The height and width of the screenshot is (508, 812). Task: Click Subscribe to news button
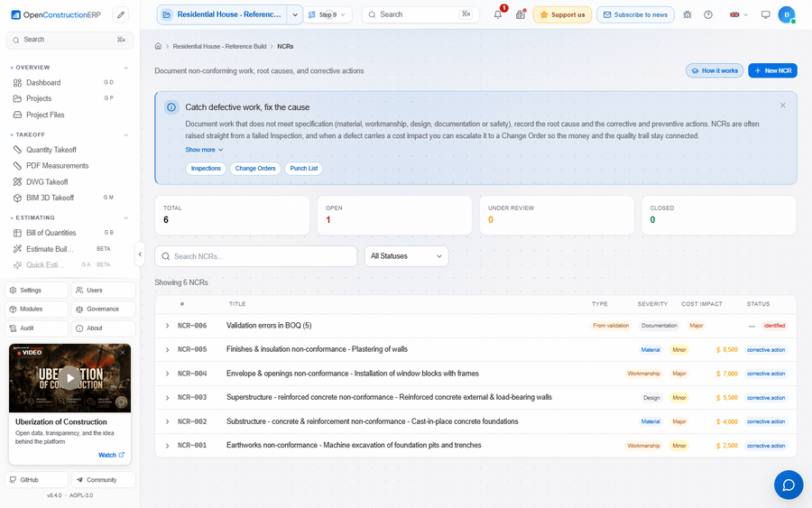click(x=635, y=14)
